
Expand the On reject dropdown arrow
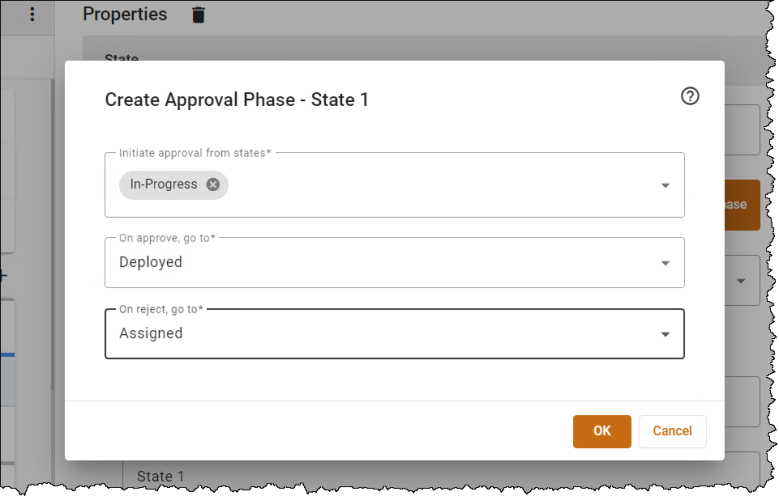coord(665,334)
